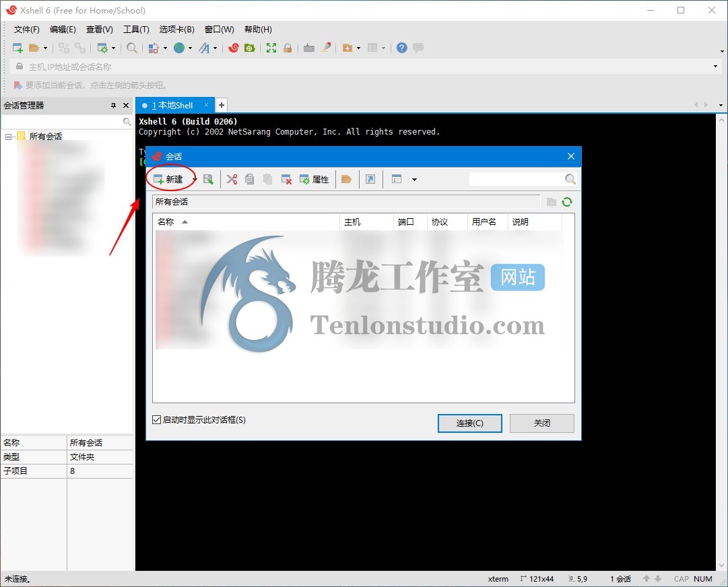
Task: Open the 文件(F) menu
Action: (26, 30)
